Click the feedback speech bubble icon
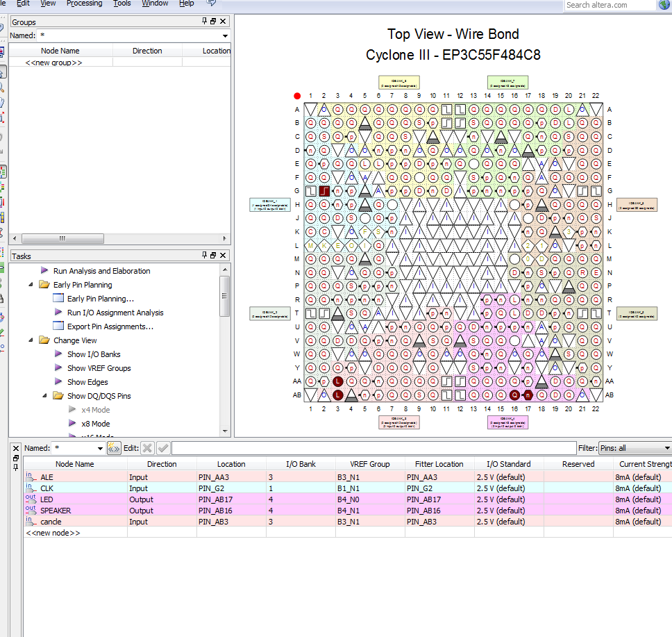The height and width of the screenshot is (637, 672). [x=211, y=3]
